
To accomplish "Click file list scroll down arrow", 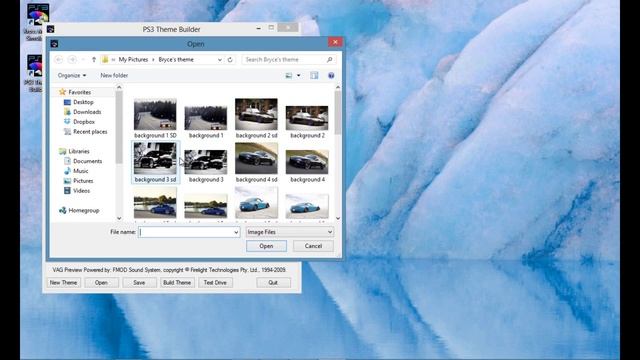I will click(x=338, y=218).
